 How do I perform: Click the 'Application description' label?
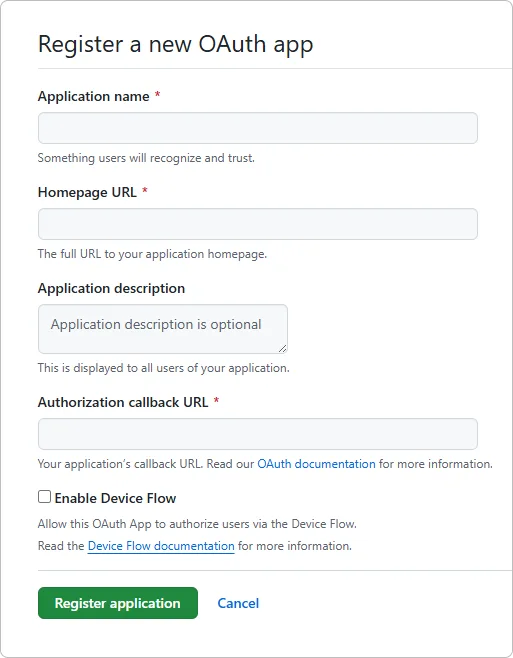coord(111,288)
